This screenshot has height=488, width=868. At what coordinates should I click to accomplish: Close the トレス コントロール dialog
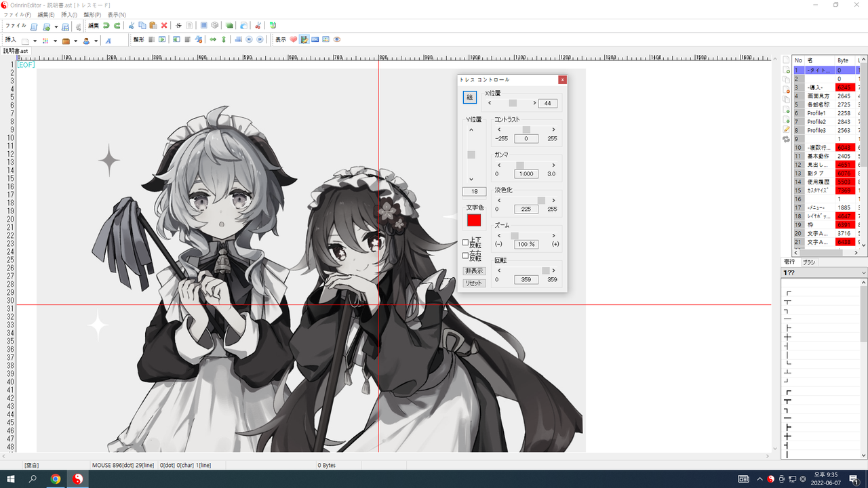(562, 80)
